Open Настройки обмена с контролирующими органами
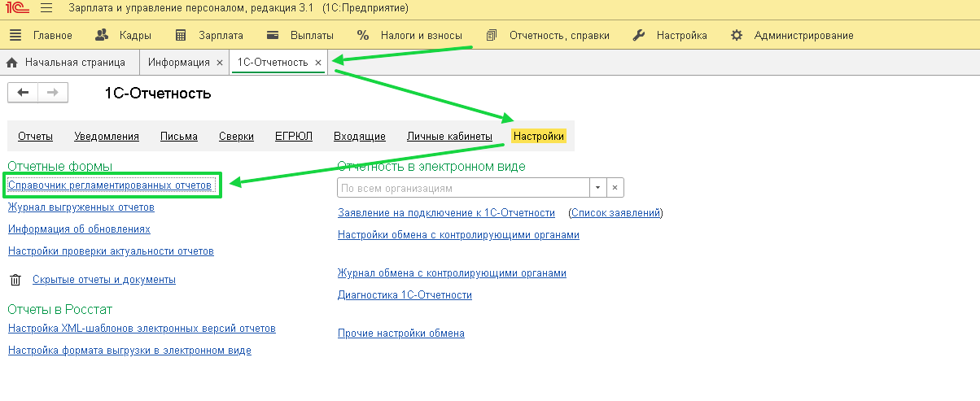 pos(458,235)
